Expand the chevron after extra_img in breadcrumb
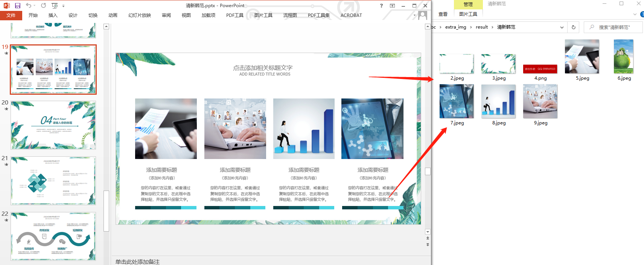Screen dimensions: 644x265 [x=471, y=27]
